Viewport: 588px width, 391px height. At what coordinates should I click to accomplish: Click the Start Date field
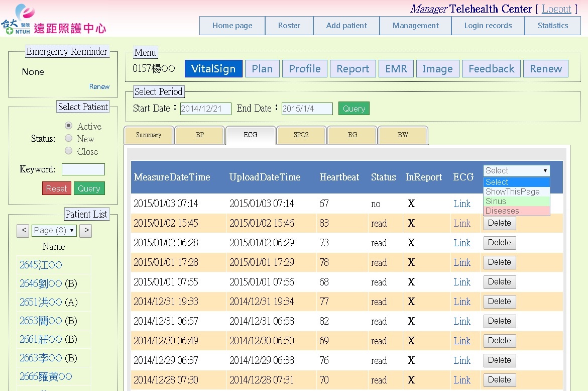[205, 109]
